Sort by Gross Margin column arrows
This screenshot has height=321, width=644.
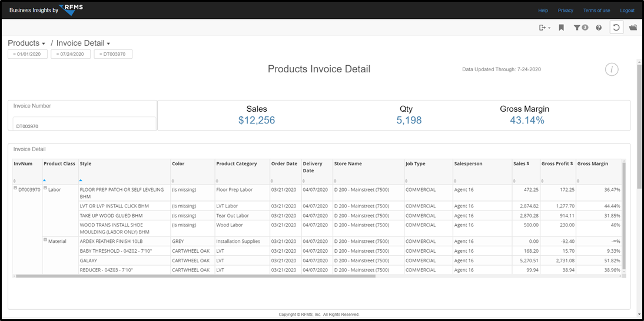pos(579,180)
